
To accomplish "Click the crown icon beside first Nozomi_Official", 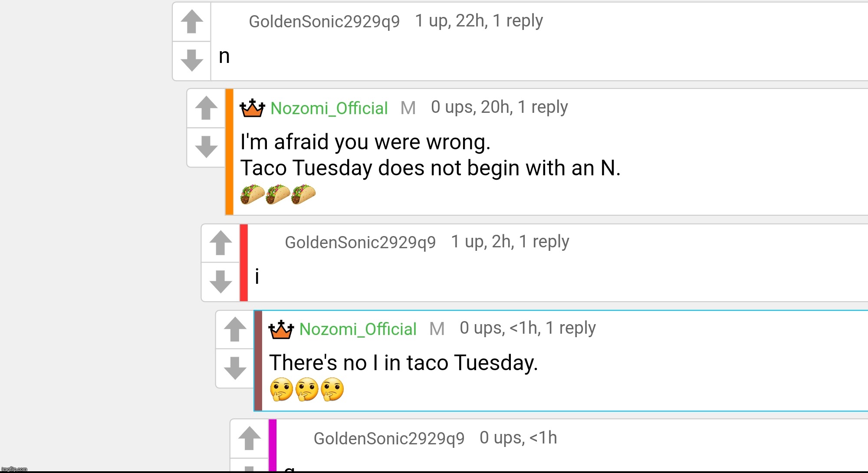I will 252,108.
